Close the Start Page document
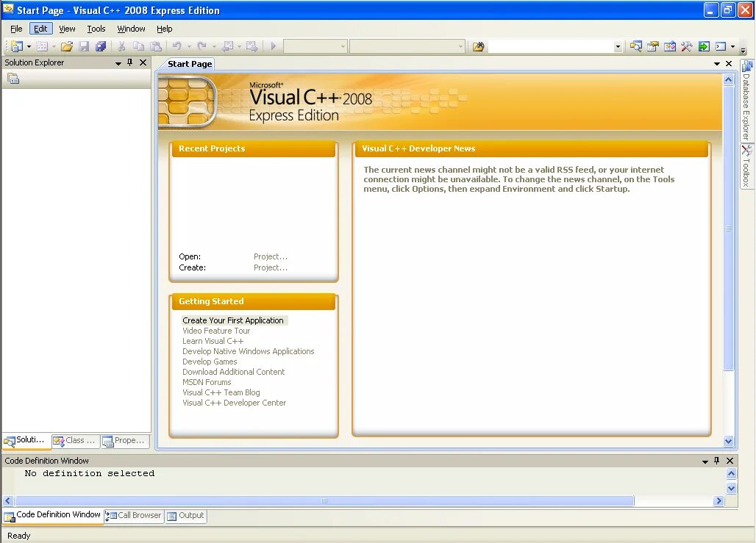Image resolution: width=756 pixels, height=543 pixels. pyautogui.click(x=729, y=64)
